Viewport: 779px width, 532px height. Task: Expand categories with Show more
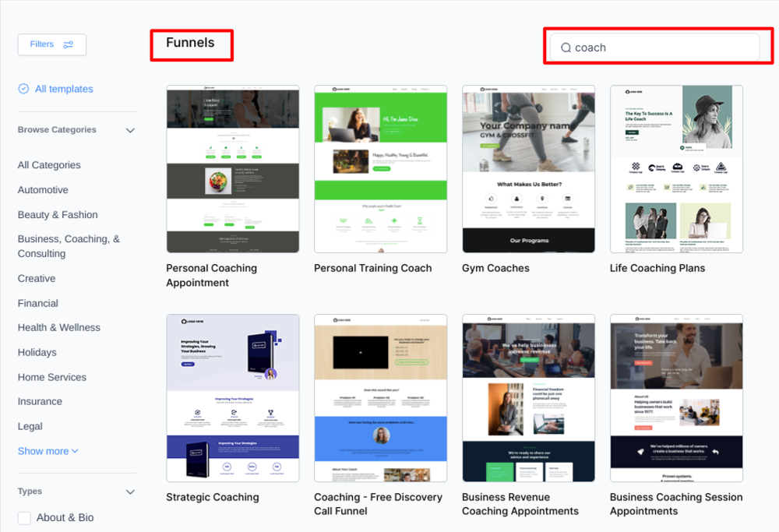[48, 451]
